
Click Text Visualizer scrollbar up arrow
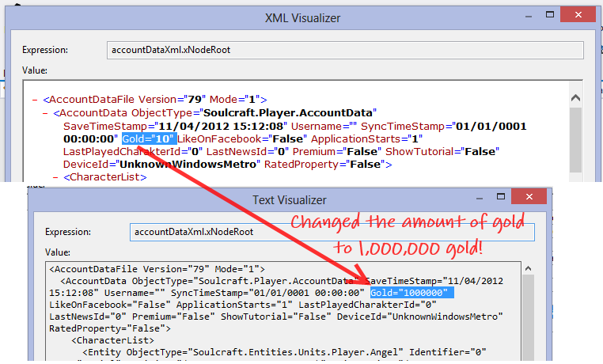coord(529,269)
